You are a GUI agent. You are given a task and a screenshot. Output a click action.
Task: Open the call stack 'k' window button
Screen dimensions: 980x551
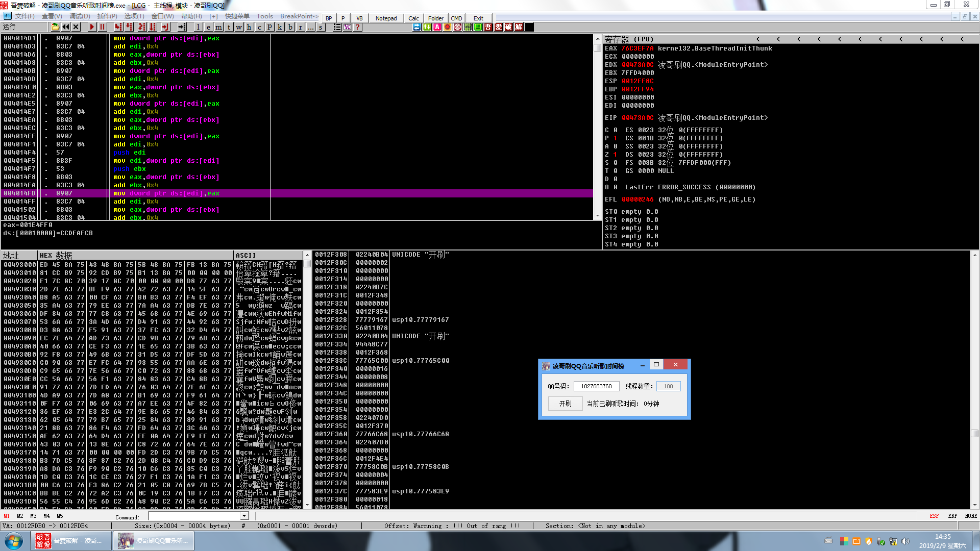tap(280, 27)
